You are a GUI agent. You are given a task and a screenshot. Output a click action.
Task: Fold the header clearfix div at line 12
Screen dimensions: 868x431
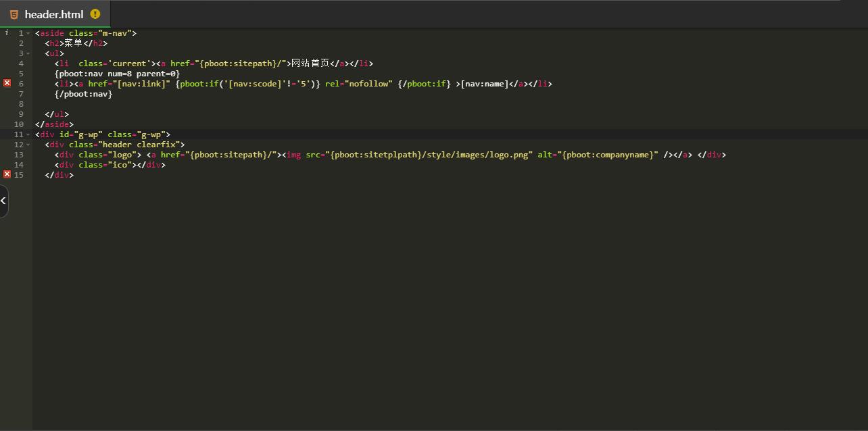pyautogui.click(x=28, y=145)
